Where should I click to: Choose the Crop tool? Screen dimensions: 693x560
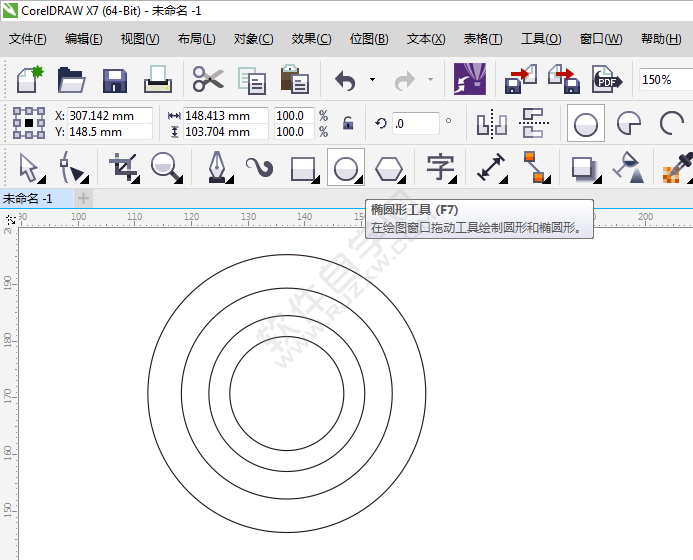point(124,167)
